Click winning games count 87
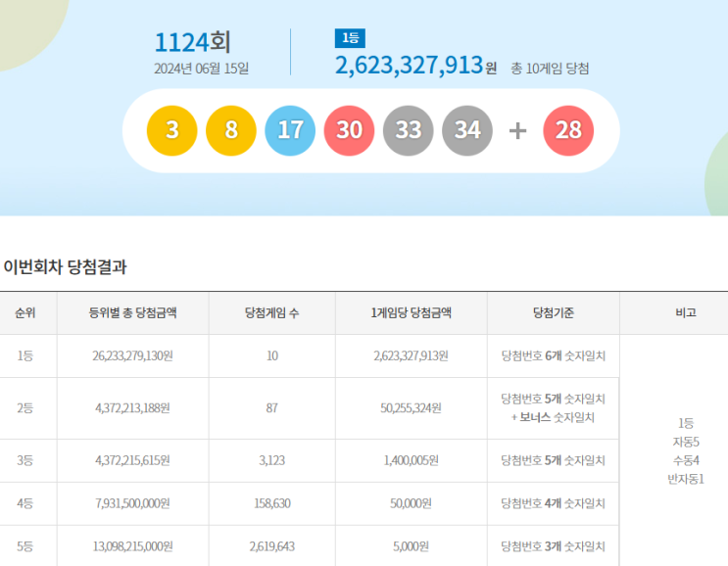 point(272,408)
